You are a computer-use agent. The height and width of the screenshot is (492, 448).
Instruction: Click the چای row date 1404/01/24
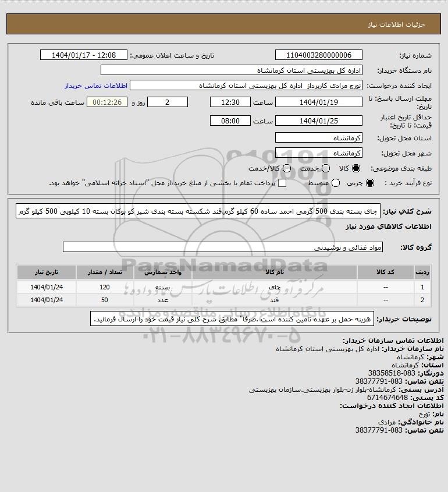[x=47, y=287]
